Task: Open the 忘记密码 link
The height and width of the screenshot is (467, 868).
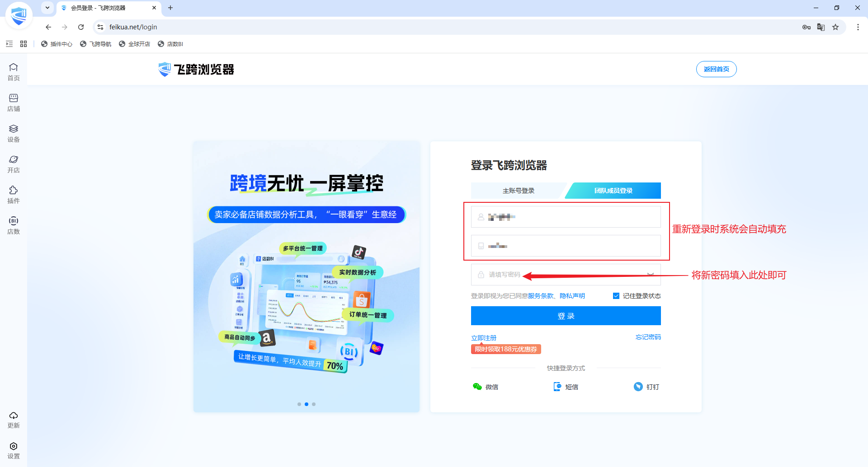Action: pos(648,337)
